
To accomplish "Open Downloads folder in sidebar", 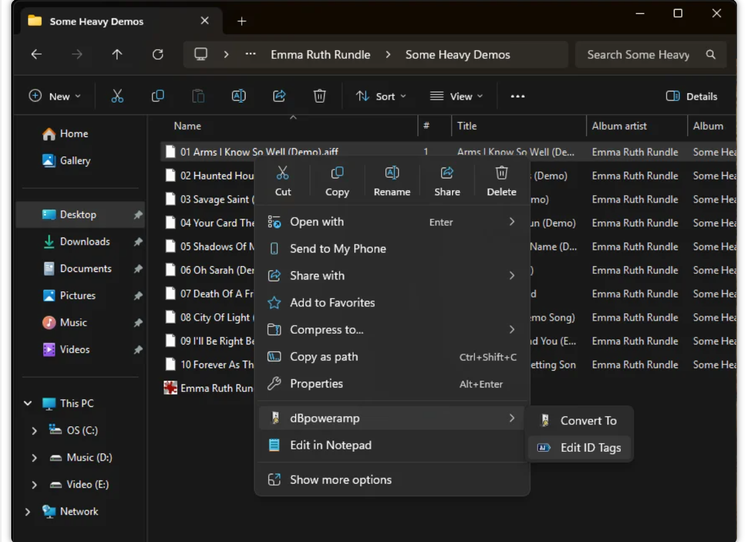I will tap(84, 242).
